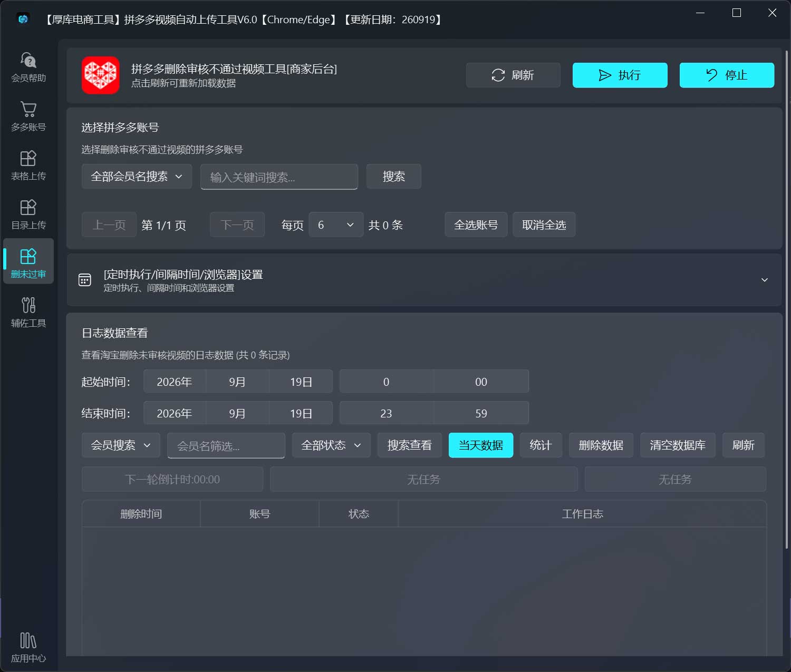The width and height of the screenshot is (791, 672).
Task: Open the 会员帮助 sidebar item
Action: (x=28, y=67)
